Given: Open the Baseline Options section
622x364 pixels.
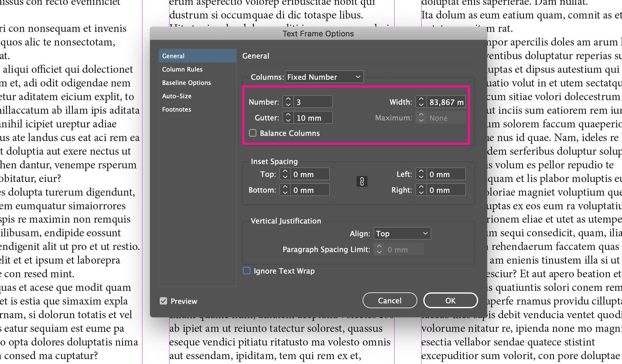Looking at the screenshot, I should tap(186, 83).
